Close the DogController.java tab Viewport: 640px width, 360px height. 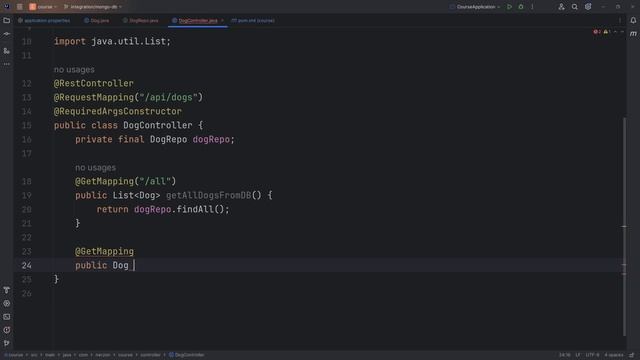click(222, 20)
